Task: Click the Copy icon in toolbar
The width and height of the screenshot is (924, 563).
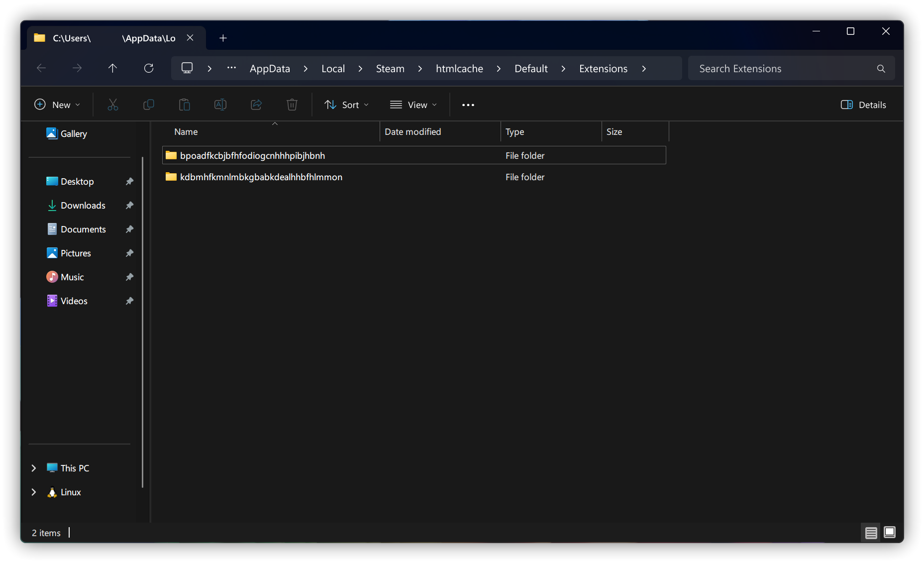Action: (149, 105)
